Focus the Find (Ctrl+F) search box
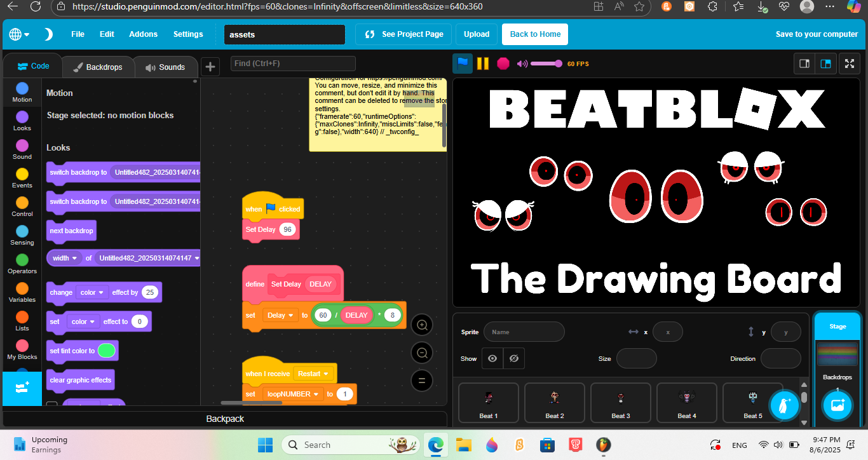The width and height of the screenshot is (868, 460). click(x=293, y=64)
